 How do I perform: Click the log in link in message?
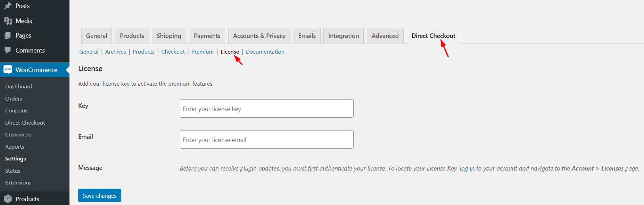click(467, 168)
